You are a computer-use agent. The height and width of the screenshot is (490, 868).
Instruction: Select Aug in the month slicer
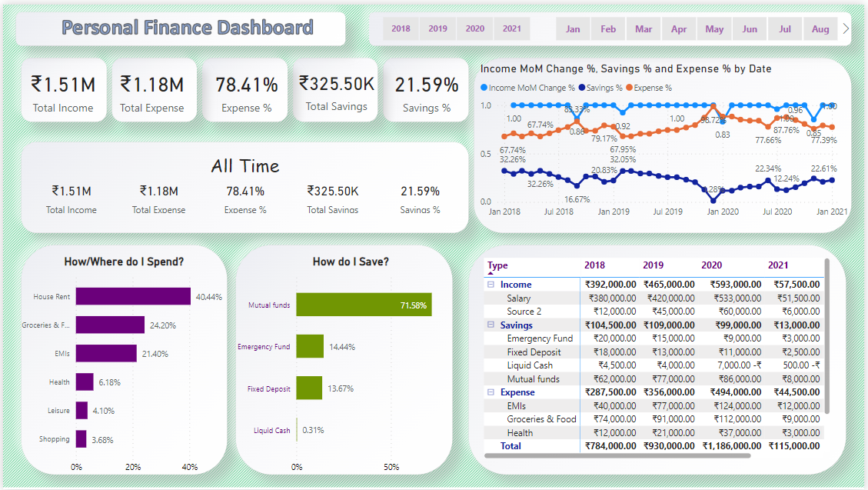pos(820,28)
